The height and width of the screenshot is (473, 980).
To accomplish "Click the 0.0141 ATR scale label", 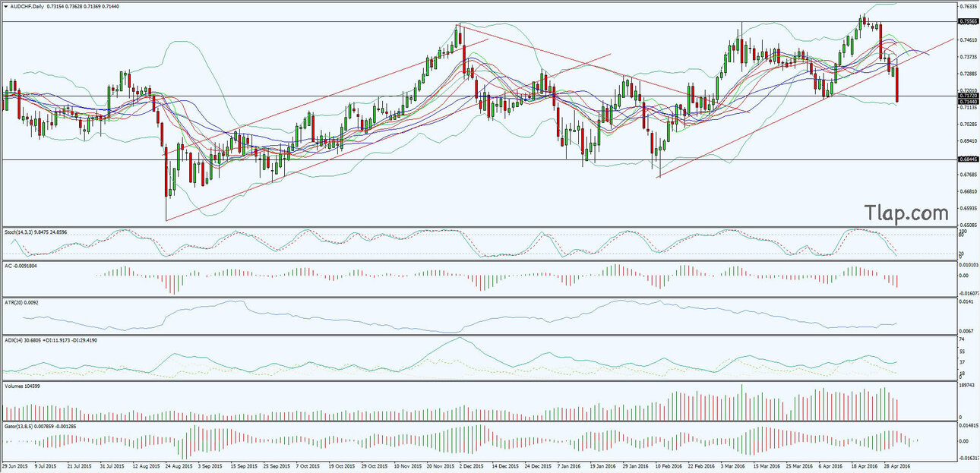I will tap(966, 302).
